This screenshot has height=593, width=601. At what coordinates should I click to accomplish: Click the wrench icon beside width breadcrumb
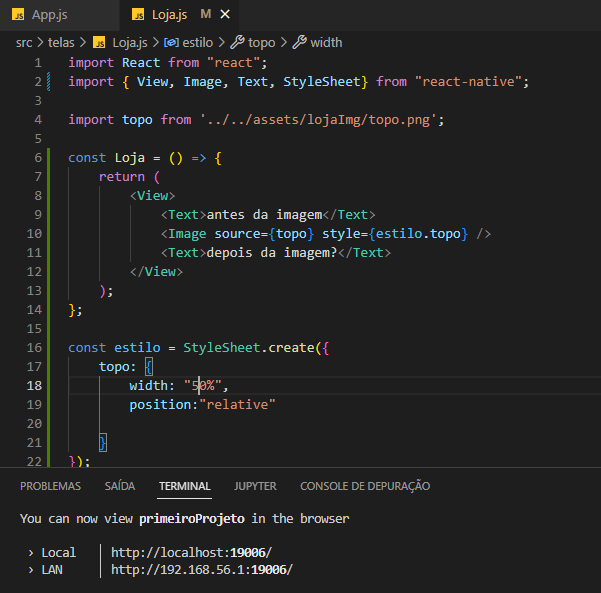[299, 43]
